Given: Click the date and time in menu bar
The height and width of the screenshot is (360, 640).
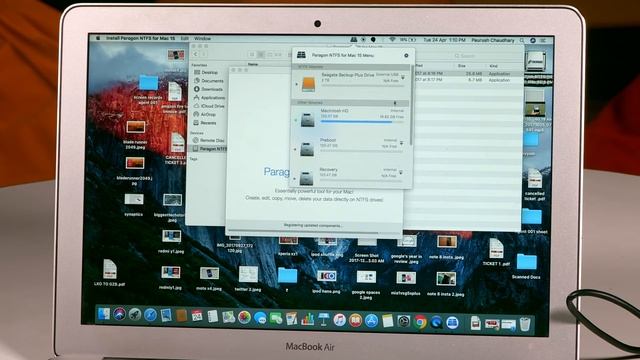Looking at the screenshot, I should [x=444, y=40].
